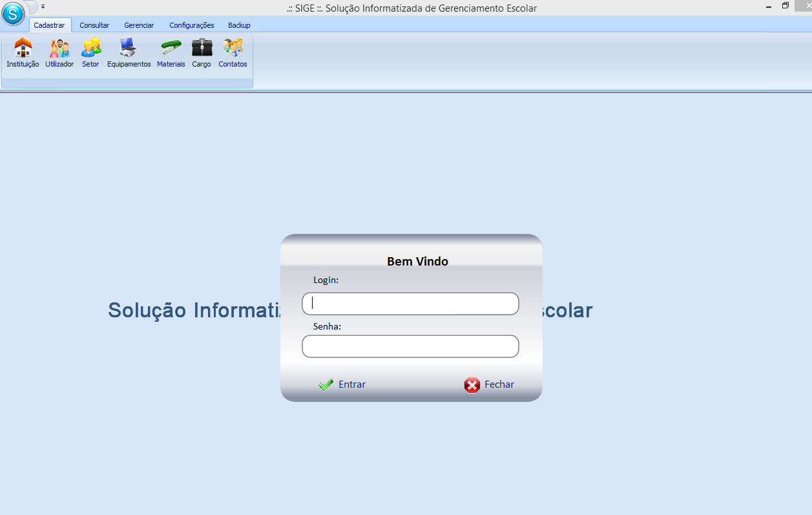
Task: Focus the Senha password field
Action: click(410, 346)
